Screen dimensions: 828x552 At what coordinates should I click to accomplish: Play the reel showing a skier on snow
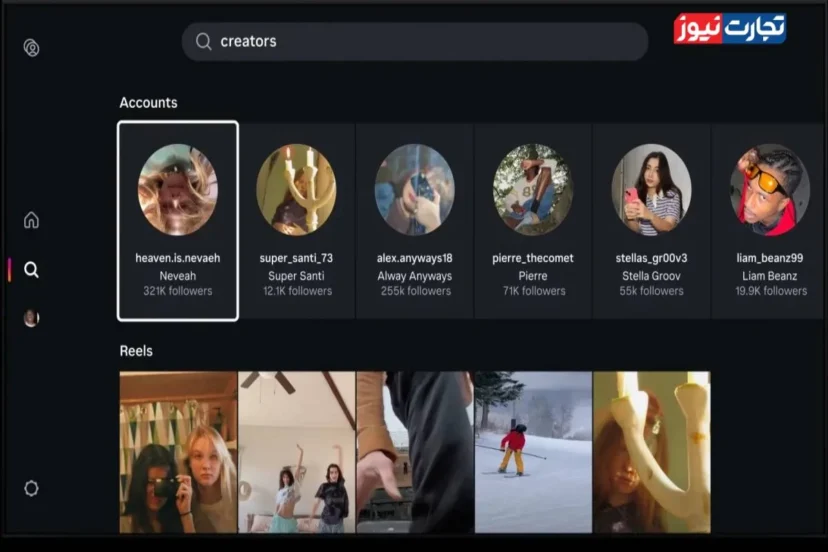533,452
